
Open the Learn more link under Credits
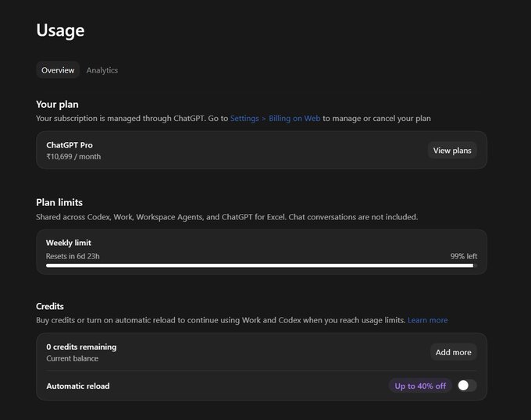(427, 320)
